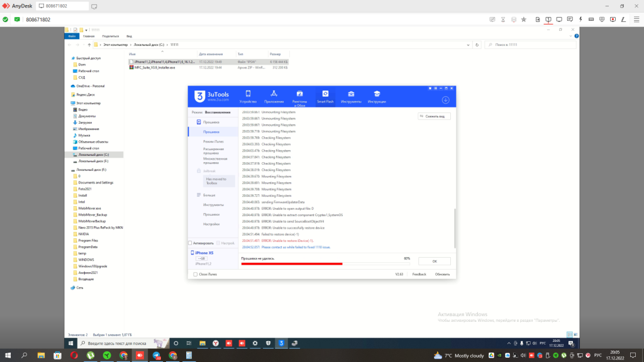644x362 pixels.
Task: Open Explorer recent locations dropdown arrow
Action: pyautogui.click(x=84, y=45)
